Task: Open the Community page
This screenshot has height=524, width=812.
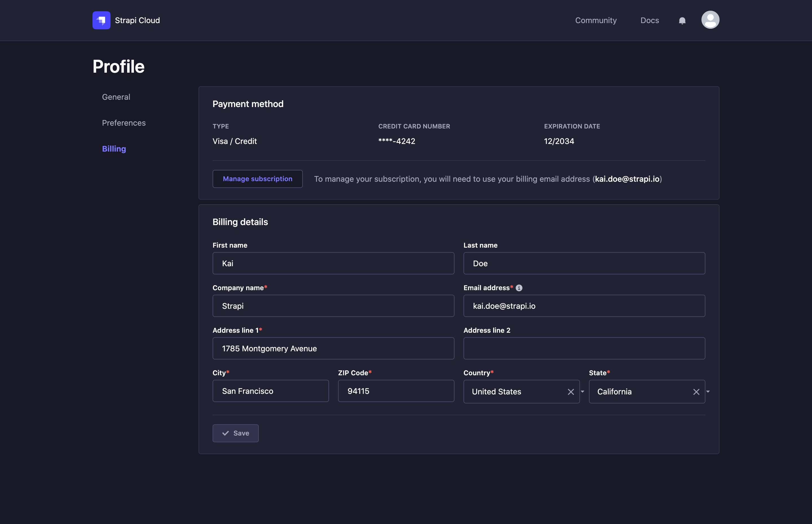Action: click(x=596, y=20)
